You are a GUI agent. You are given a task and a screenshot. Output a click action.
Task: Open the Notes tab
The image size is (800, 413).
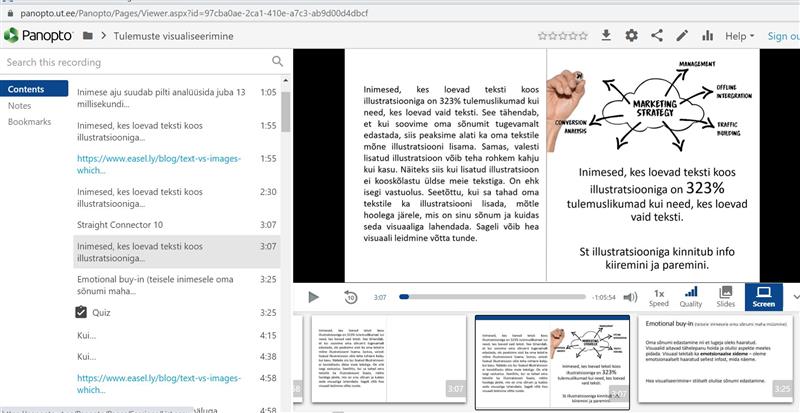point(19,105)
